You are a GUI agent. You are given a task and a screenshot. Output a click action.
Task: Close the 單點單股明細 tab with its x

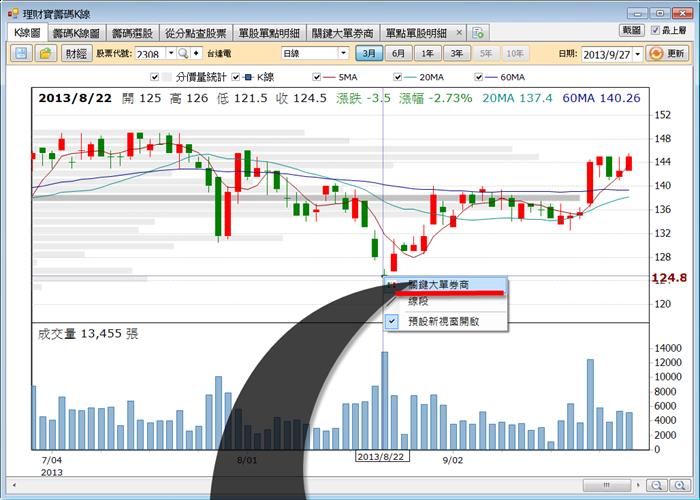pos(458,33)
